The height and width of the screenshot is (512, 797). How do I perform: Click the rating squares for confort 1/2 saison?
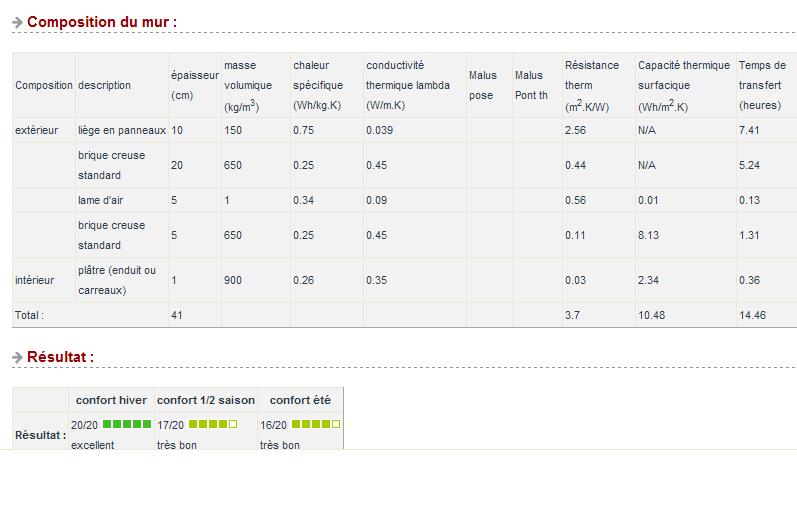tap(213, 424)
